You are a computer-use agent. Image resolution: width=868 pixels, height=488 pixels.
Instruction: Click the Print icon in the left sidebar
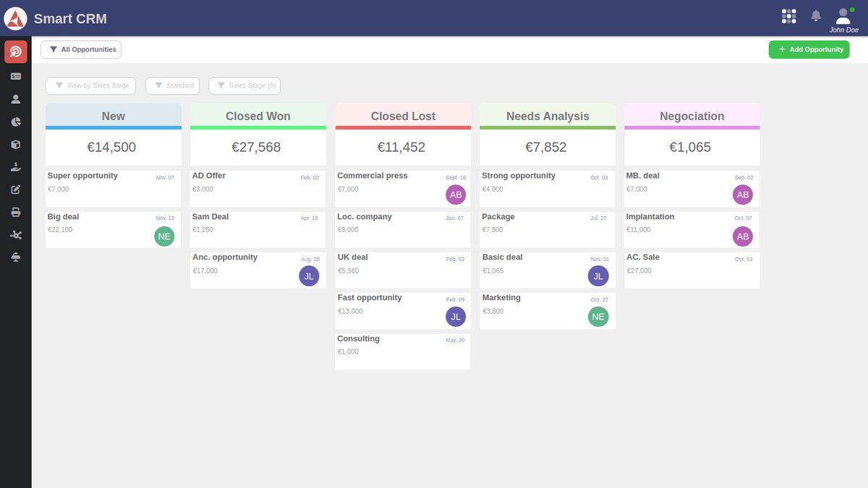pos(16,212)
